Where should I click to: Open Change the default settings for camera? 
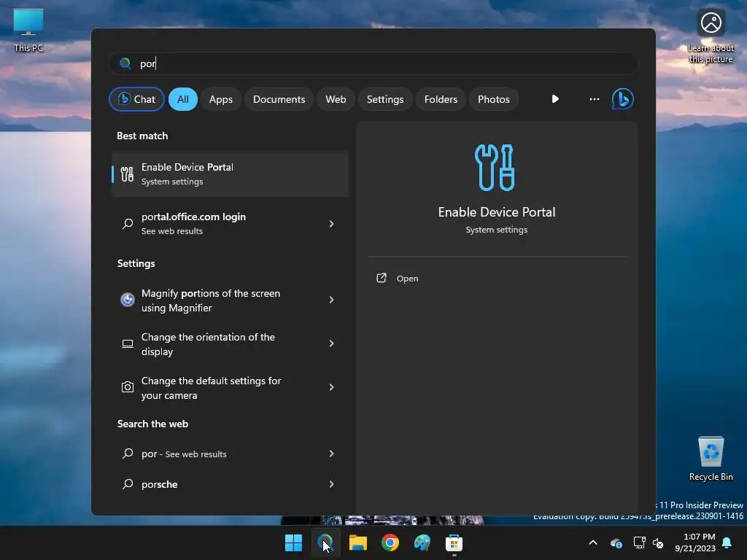(230, 388)
